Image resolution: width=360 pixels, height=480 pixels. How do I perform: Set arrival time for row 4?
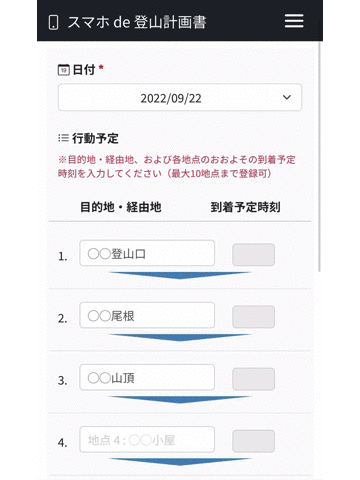(254, 441)
